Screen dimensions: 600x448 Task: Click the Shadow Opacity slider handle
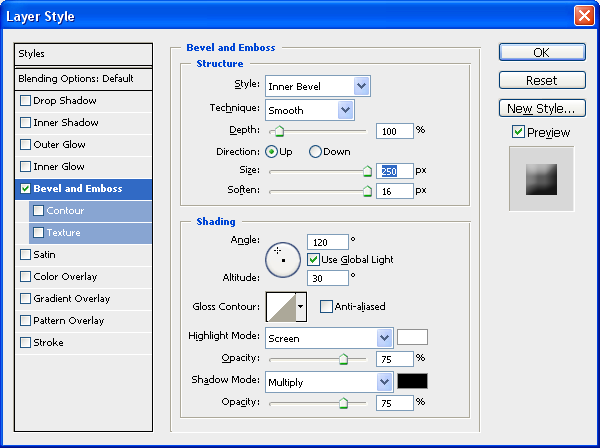(343, 403)
